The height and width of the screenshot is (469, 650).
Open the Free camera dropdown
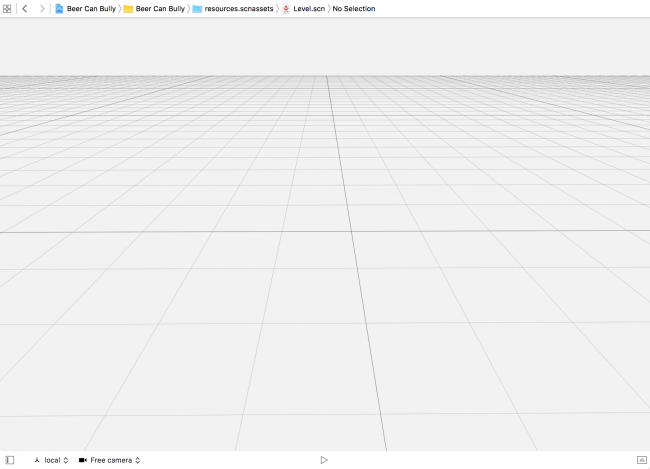(x=109, y=460)
